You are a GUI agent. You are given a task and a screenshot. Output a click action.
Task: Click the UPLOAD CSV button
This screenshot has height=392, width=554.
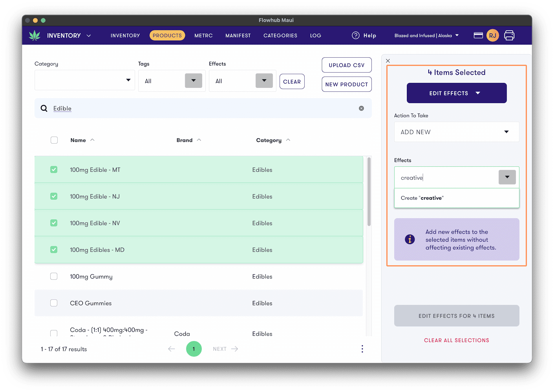346,65
